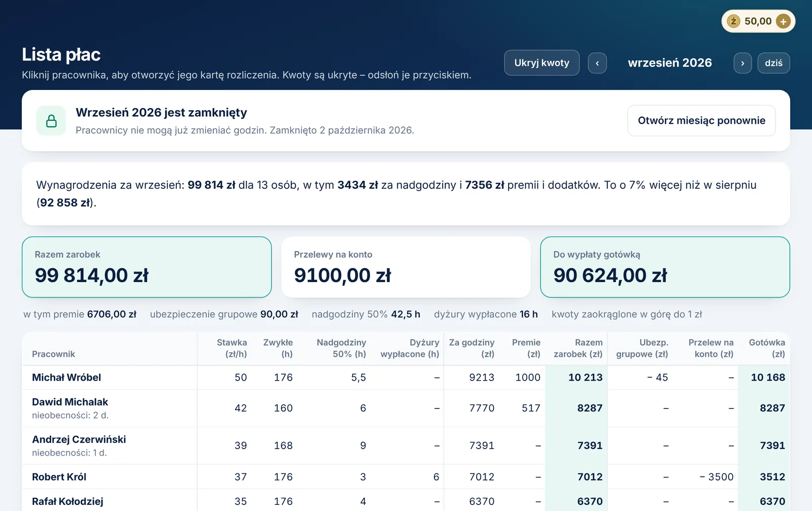Viewport: 812px width, 511px height.
Task: Click Robert Król's transfer amount – 3500
Action: click(717, 477)
